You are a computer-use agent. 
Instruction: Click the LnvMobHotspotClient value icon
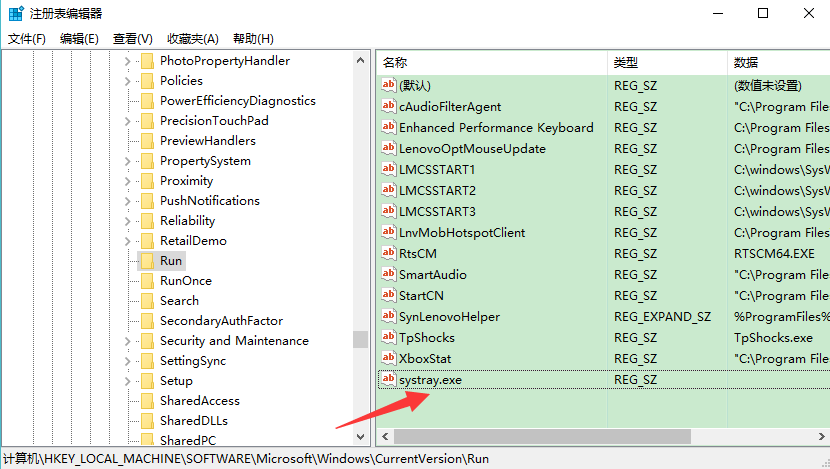(389, 232)
